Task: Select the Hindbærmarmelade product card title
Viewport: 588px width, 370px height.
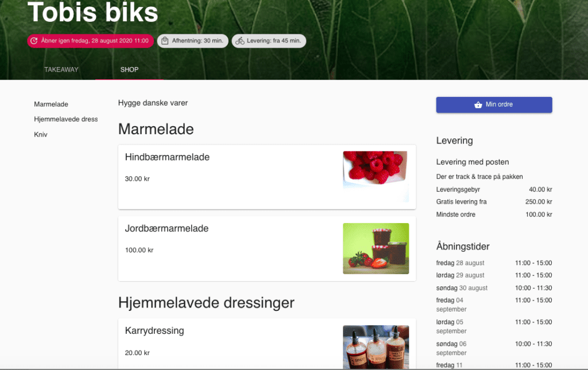Action: click(167, 157)
